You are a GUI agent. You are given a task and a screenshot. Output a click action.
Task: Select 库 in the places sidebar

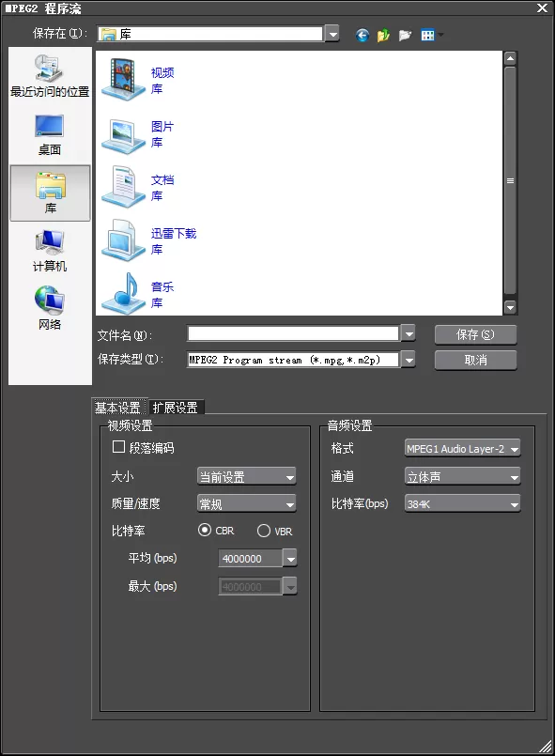[x=50, y=193]
